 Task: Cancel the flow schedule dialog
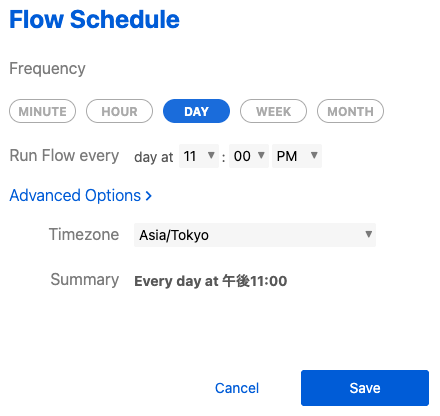[237, 388]
